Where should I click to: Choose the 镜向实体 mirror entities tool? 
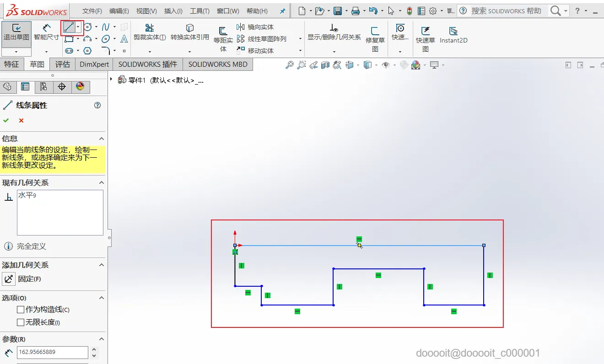pos(255,27)
